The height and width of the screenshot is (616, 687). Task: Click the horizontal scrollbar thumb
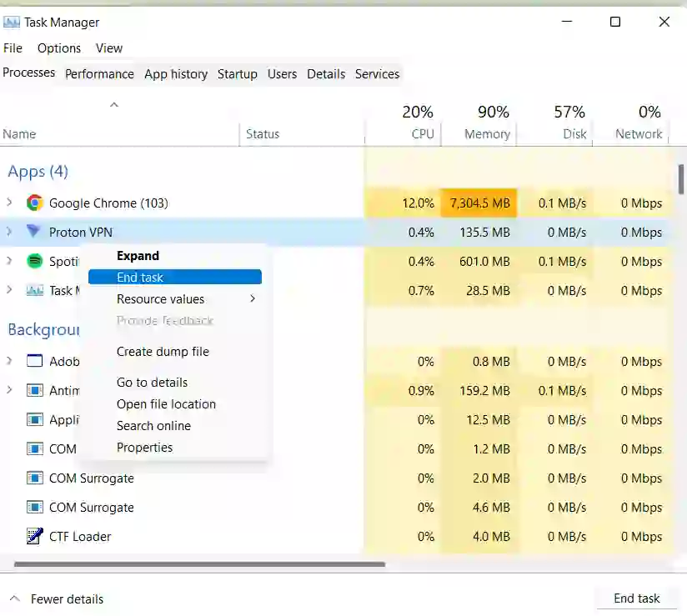[x=199, y=564]
